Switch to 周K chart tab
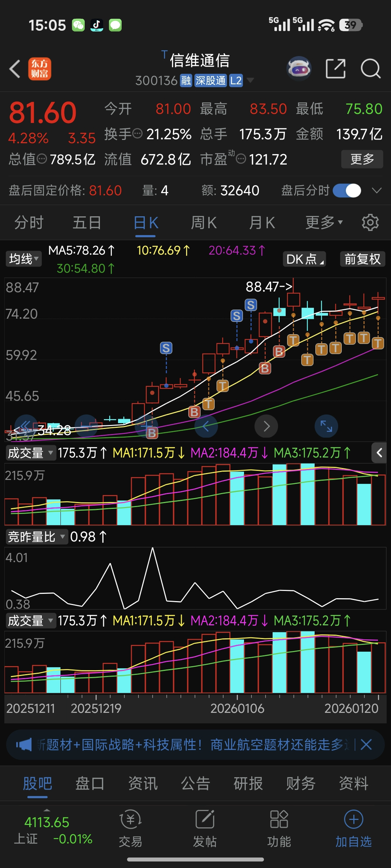 click(204, 222)
